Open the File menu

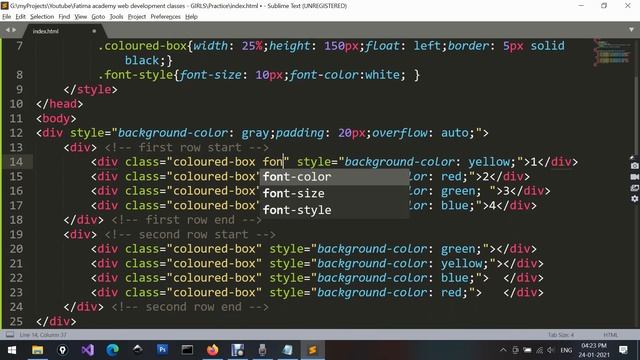tap(7, 17)
